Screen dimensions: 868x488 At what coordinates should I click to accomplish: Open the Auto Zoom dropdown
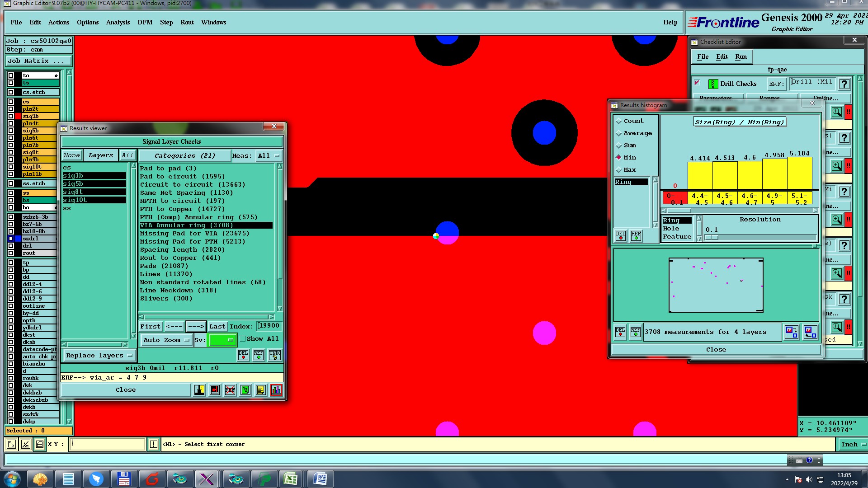[166, 340]
